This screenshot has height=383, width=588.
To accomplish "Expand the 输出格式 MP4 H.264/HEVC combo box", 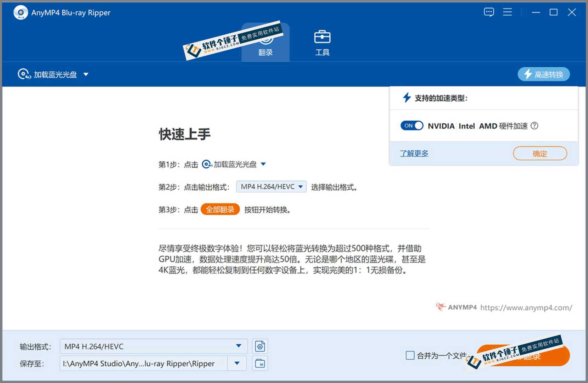I will click(x=153, y=346).
